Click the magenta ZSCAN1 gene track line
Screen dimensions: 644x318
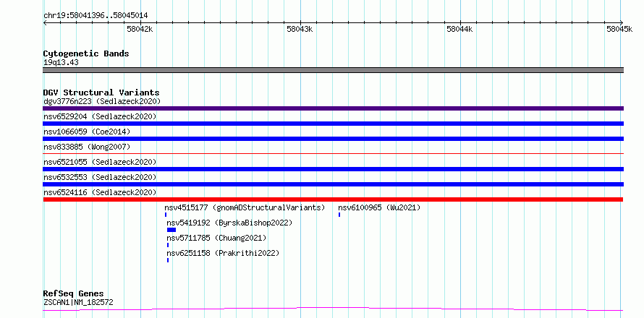(333, 309)
